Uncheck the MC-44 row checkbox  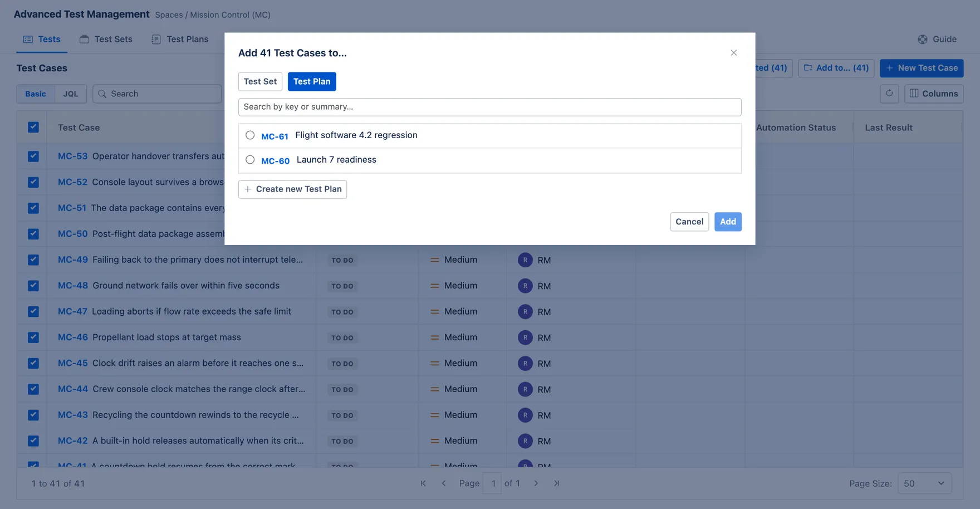click(x=33, y=389)
